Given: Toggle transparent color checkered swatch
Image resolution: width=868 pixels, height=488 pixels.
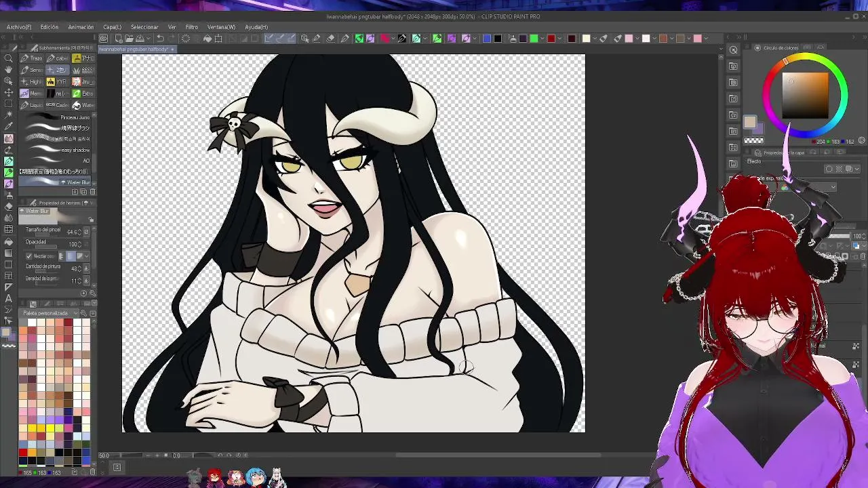Looking at the screenshot, I should [753, 140].
